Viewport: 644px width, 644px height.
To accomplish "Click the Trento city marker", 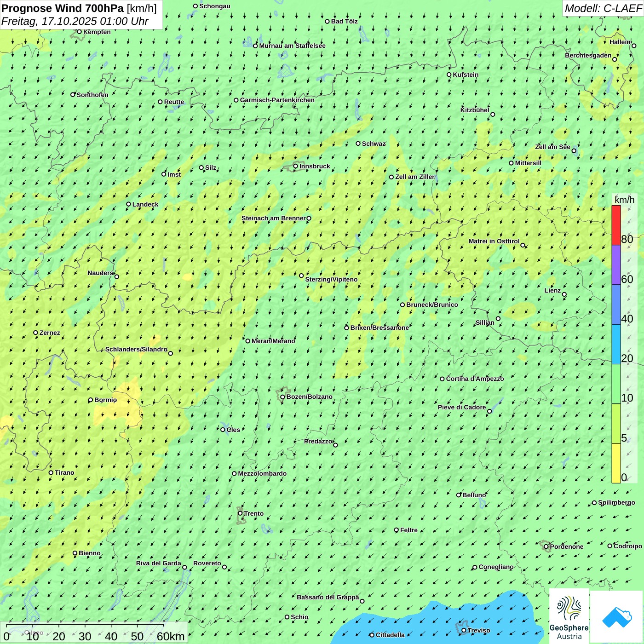I will tap(240, 513).
